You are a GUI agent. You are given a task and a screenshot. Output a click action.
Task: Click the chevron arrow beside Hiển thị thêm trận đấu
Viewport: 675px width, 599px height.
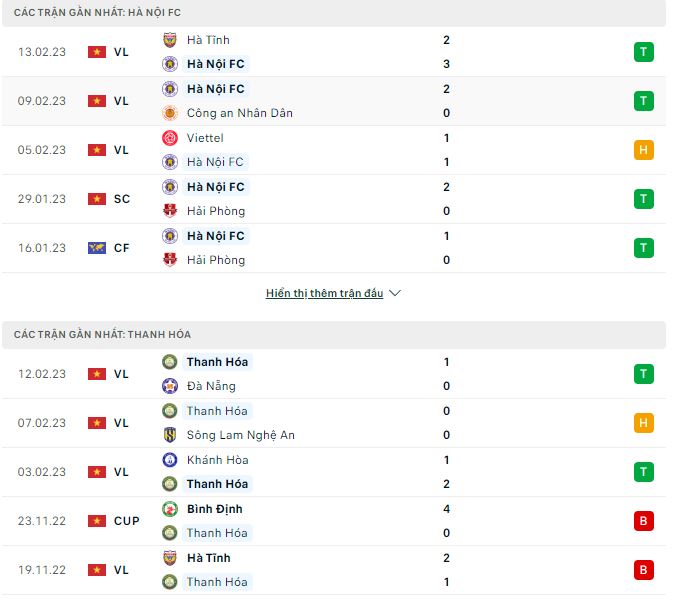(395, 294)
